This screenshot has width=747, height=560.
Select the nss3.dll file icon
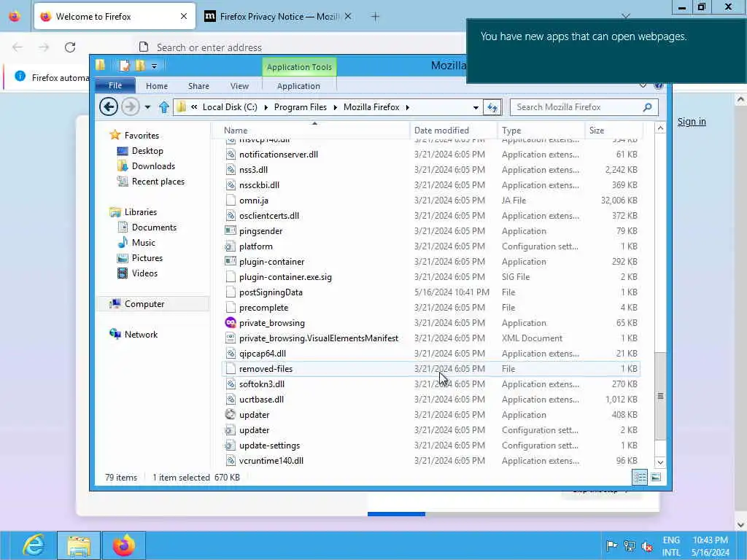[231, 169]
